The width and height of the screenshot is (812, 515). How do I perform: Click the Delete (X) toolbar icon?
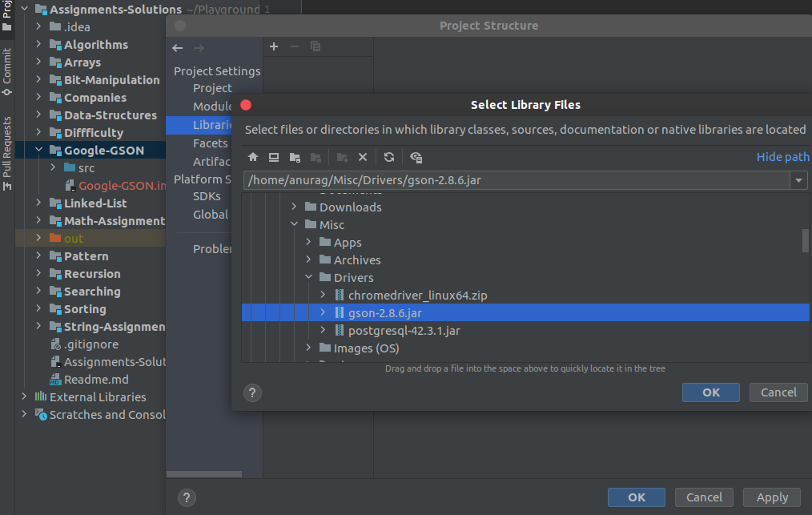tap(363, 158)
